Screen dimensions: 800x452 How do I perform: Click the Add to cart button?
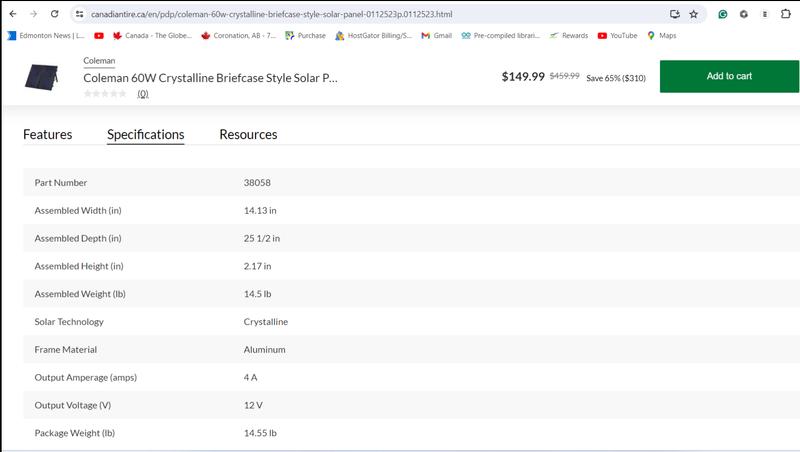(729, 76)
